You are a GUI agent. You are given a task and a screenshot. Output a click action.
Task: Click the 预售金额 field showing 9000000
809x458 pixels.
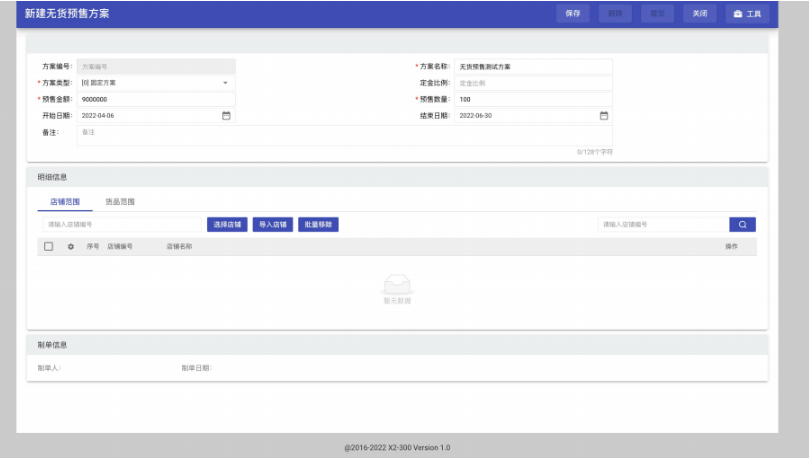coord(156,99)
